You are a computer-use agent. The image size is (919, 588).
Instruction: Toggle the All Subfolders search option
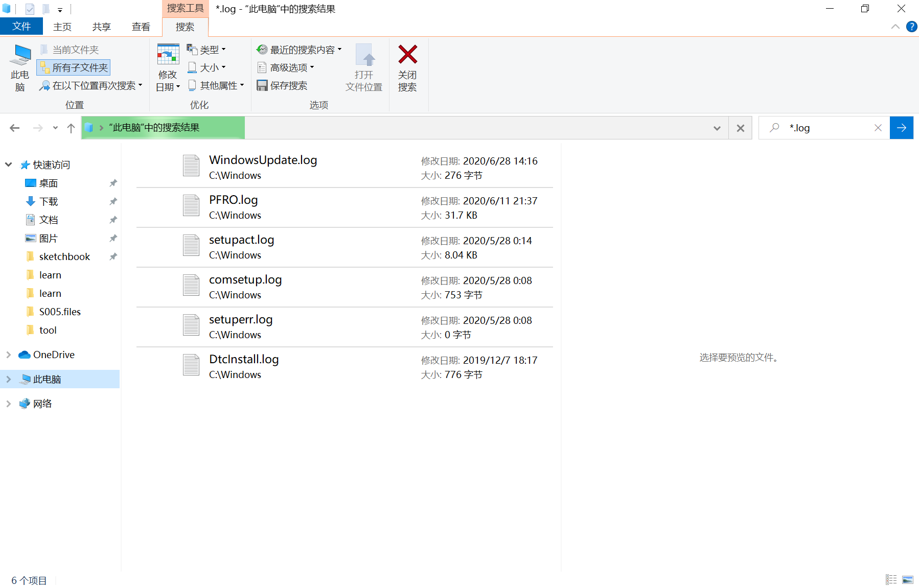pos(74,67)
